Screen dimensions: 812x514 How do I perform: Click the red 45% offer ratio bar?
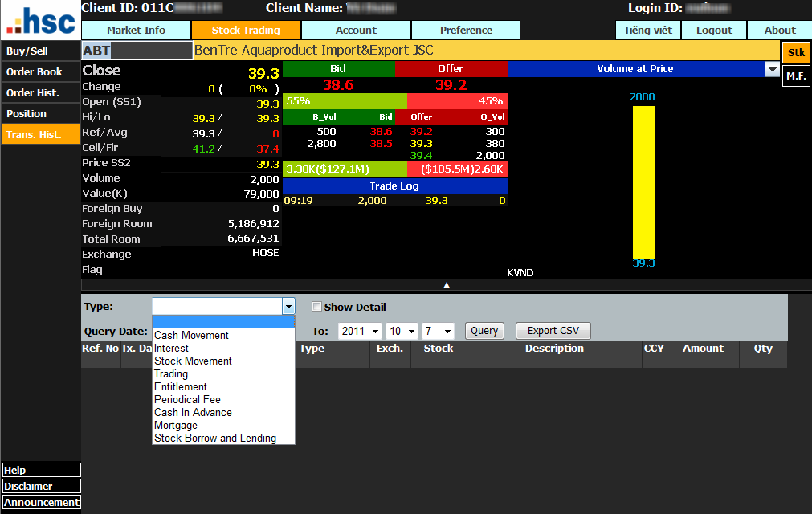(457, 101)
